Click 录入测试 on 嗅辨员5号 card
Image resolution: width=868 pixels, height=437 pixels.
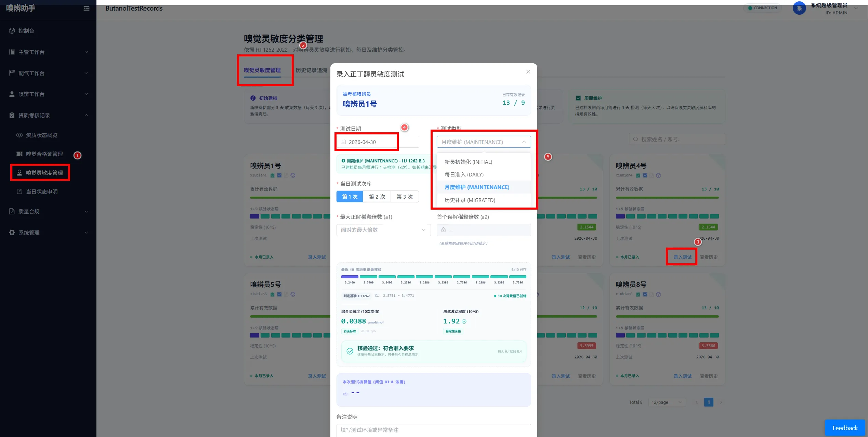(317, 376)
